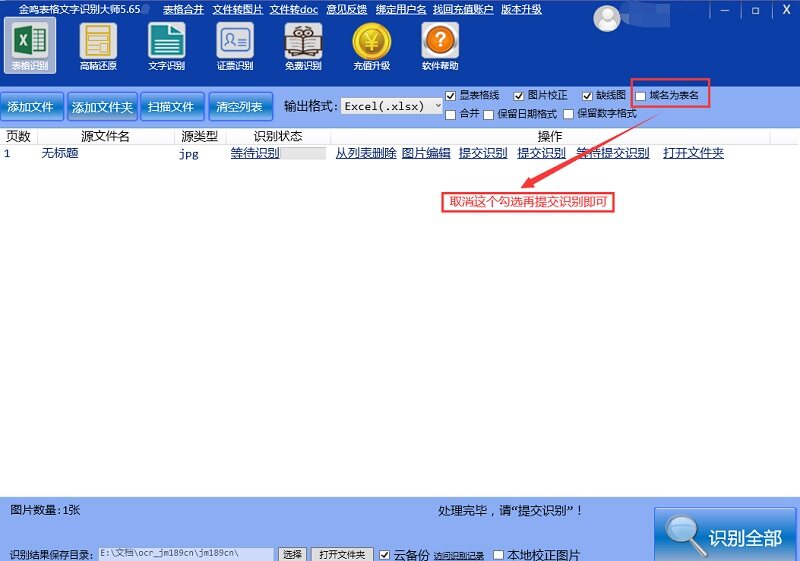This screenshot has height=561, width=800.
Task: Start 扫描文件 scanning
Action: point(172,107)
